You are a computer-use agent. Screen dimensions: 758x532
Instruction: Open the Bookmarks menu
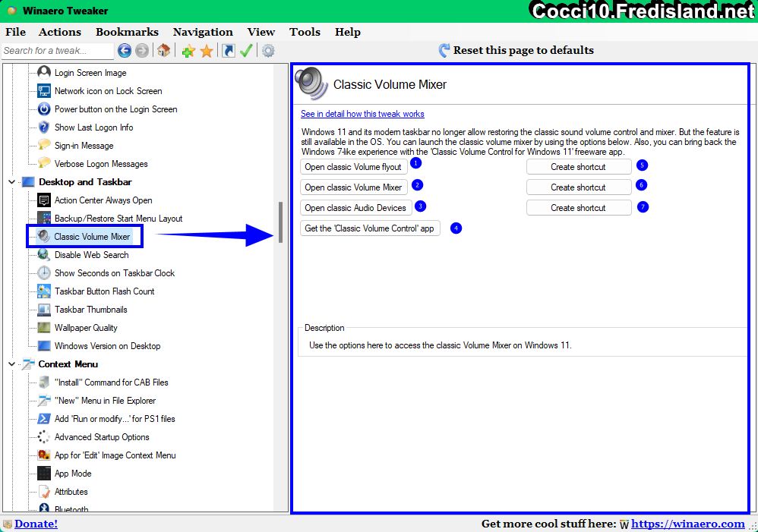click(127, 32)
